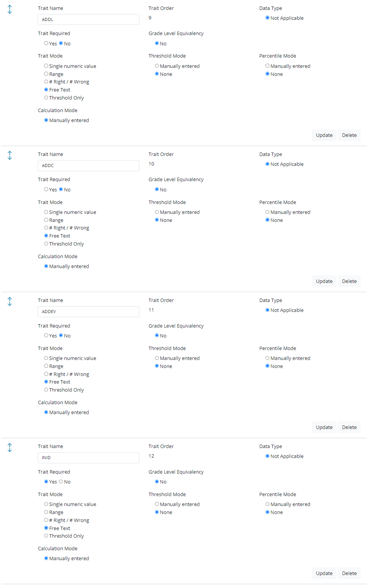Viewport: 371px width, 588px height.
Task: Select # Right / # Wrong mode for INID
Action: tap(46, 520)
